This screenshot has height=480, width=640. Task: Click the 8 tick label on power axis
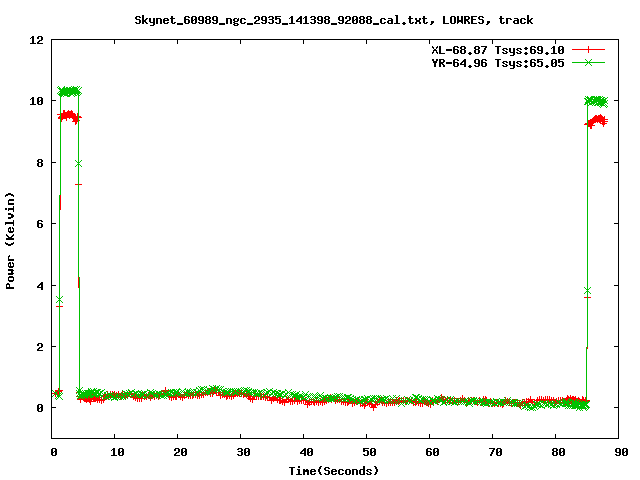click(40, 163)
